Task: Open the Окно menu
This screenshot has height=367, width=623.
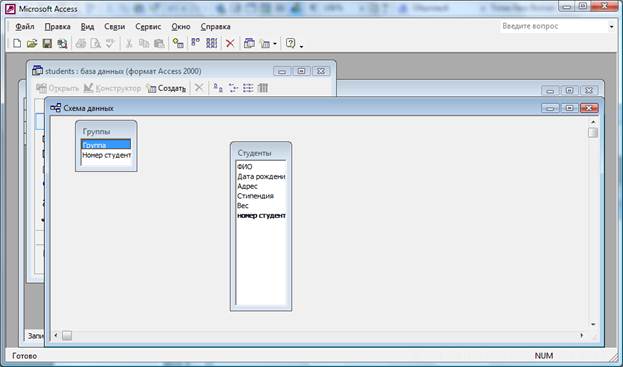Action: [181, 27]
